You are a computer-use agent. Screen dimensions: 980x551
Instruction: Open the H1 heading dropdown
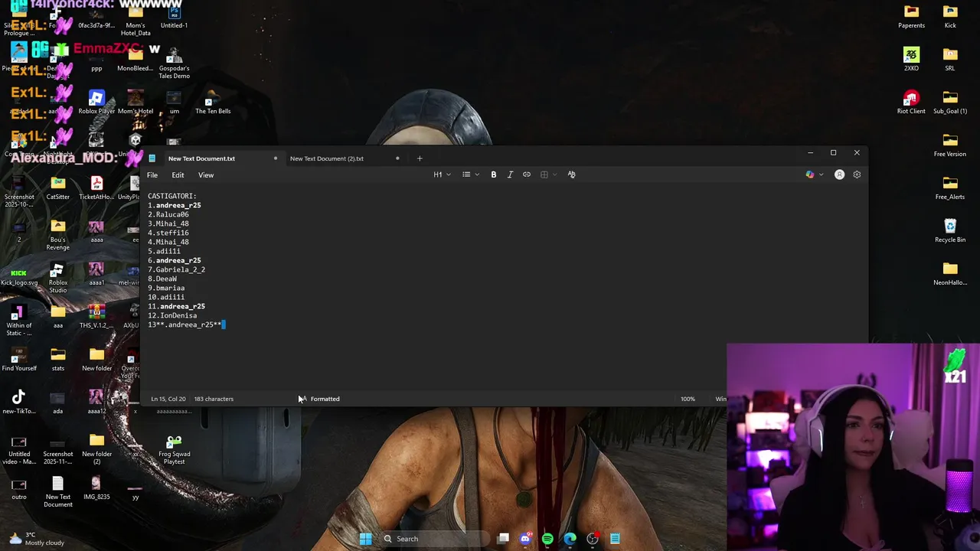coord(442,174)
